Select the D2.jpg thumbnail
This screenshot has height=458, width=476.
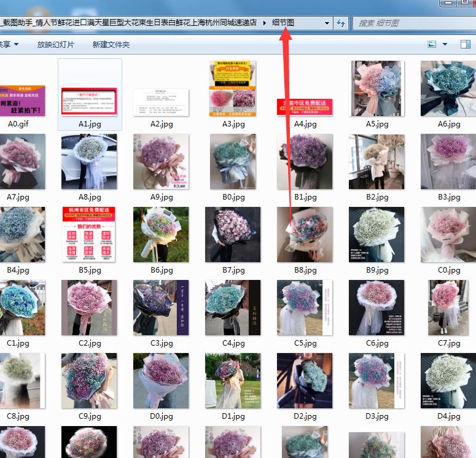305,381
